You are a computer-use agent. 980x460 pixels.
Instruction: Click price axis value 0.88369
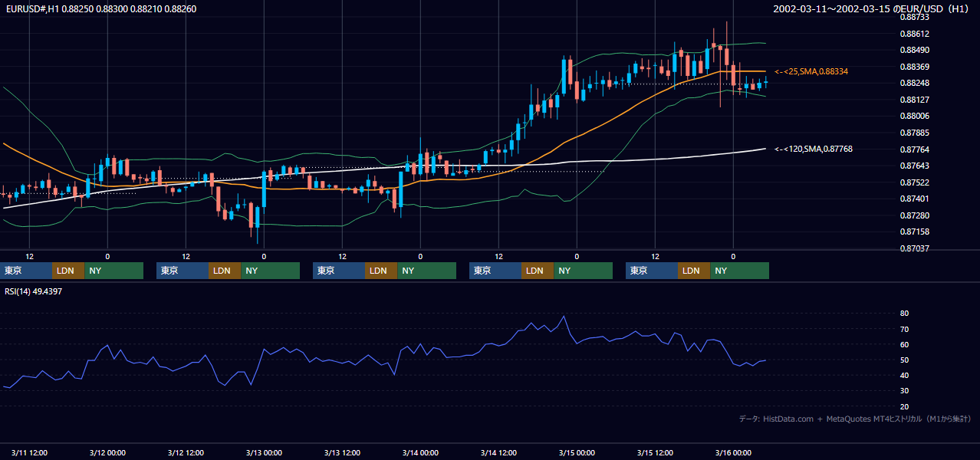916,67
